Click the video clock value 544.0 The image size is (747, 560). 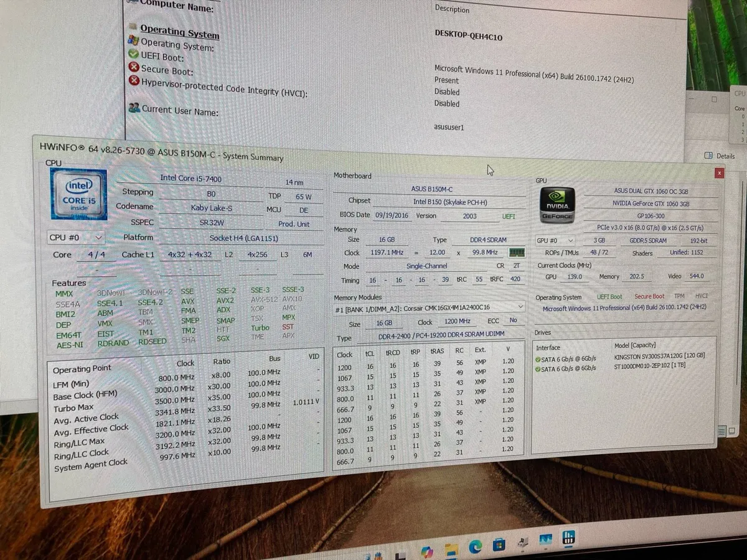click(x=696, y=276)
